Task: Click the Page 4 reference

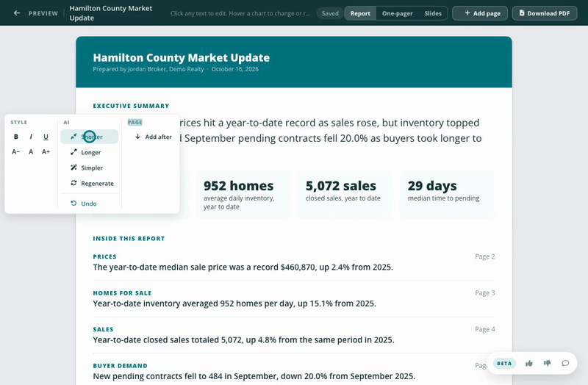Action: point(485,329)
